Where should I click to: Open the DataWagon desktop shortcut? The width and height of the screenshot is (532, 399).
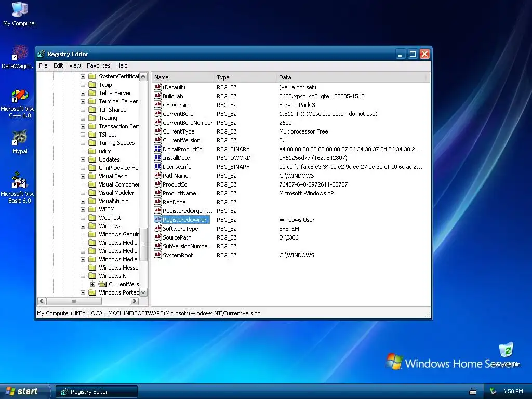pos(18,56)
